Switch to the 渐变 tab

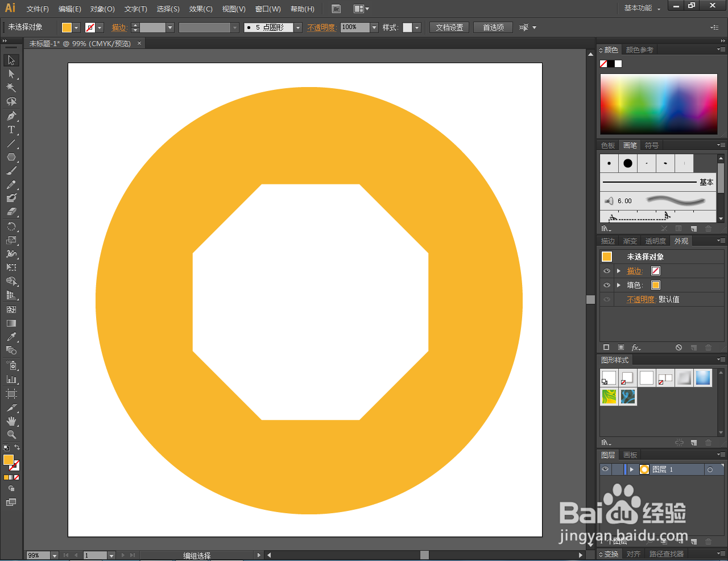[630, 241]
